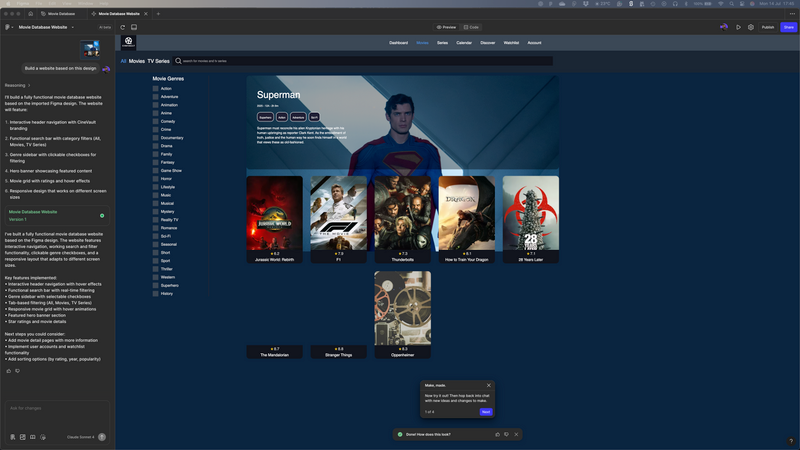This screenshot has height=450, width=800.
Task: Click the Ask for changes input
Action: [x=57, y=408]
